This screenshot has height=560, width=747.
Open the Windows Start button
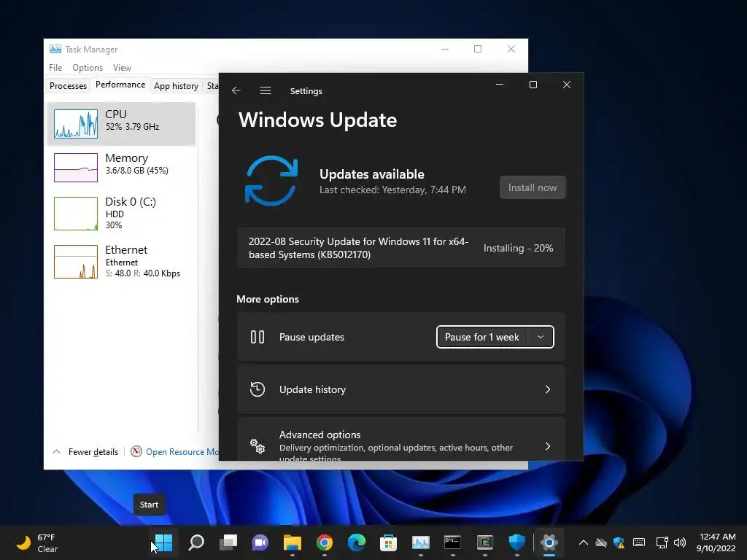coord(163,542)
